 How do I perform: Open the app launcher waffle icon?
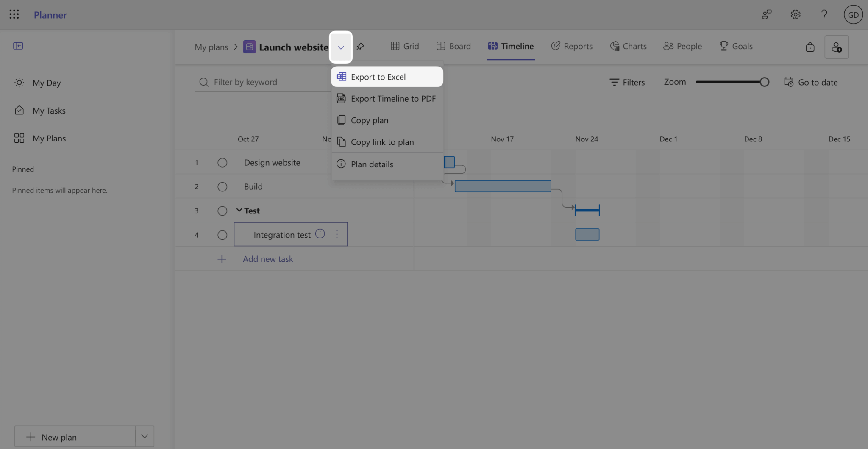(14, 15)
